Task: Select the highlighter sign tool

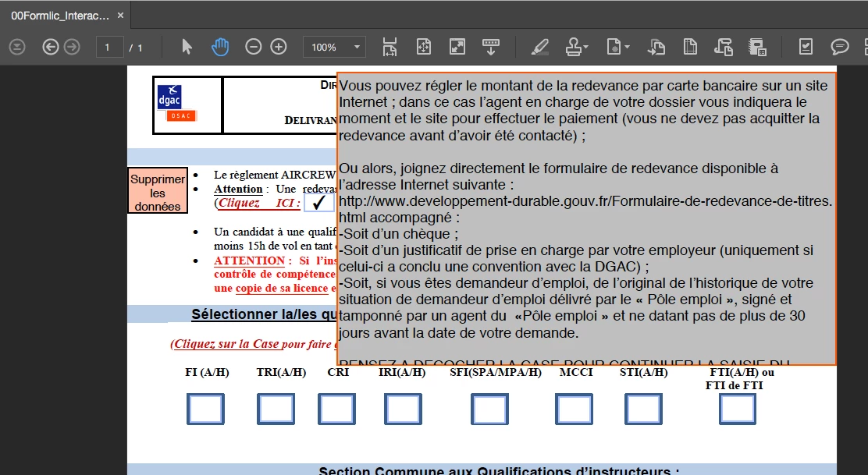Action: coord(539,47)
